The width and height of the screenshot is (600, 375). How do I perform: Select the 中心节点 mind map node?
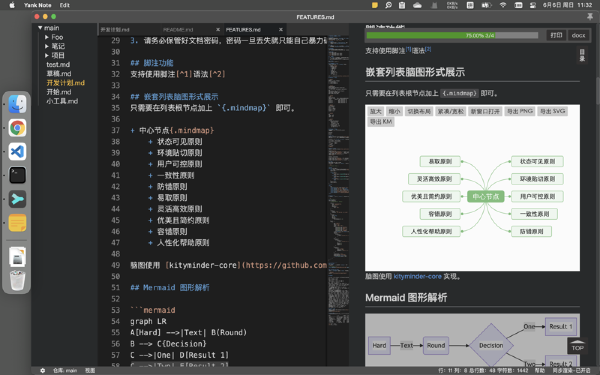486,196
